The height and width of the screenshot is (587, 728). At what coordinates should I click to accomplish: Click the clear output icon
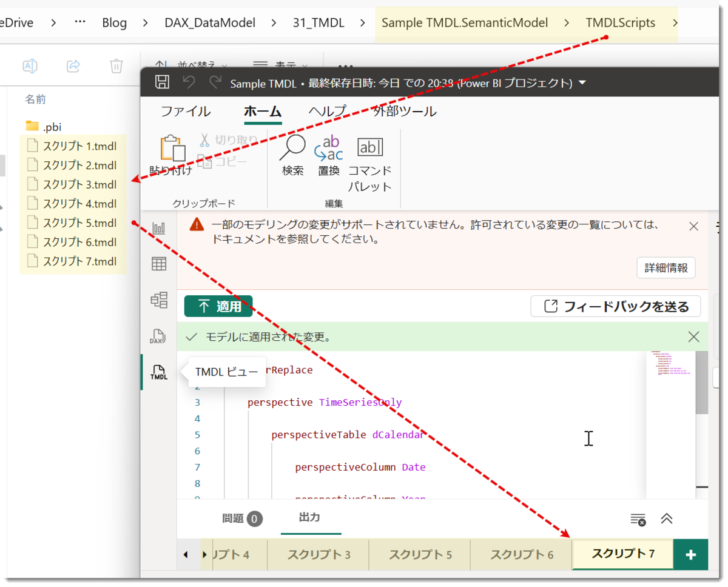pos(638,519)
